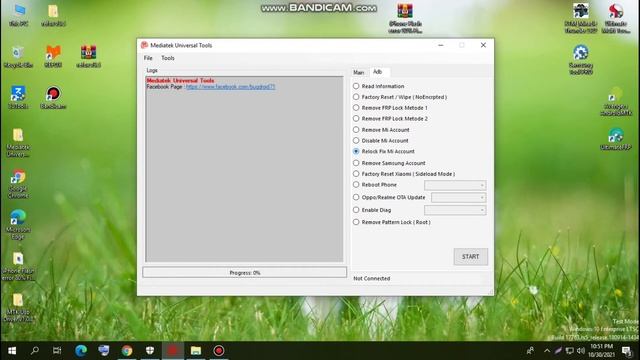The width and height of the screenshot is (640, 360).
Task: Launch Google Chrome from taskbar
Action: click(127, 351)
